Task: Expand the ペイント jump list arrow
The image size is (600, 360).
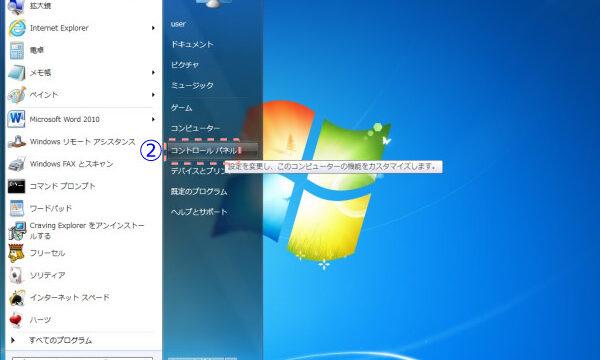Action: (153, 94)
